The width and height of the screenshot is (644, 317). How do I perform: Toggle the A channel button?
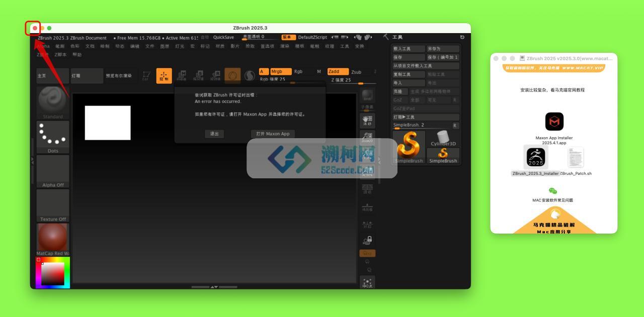click(x=264, y=71)
